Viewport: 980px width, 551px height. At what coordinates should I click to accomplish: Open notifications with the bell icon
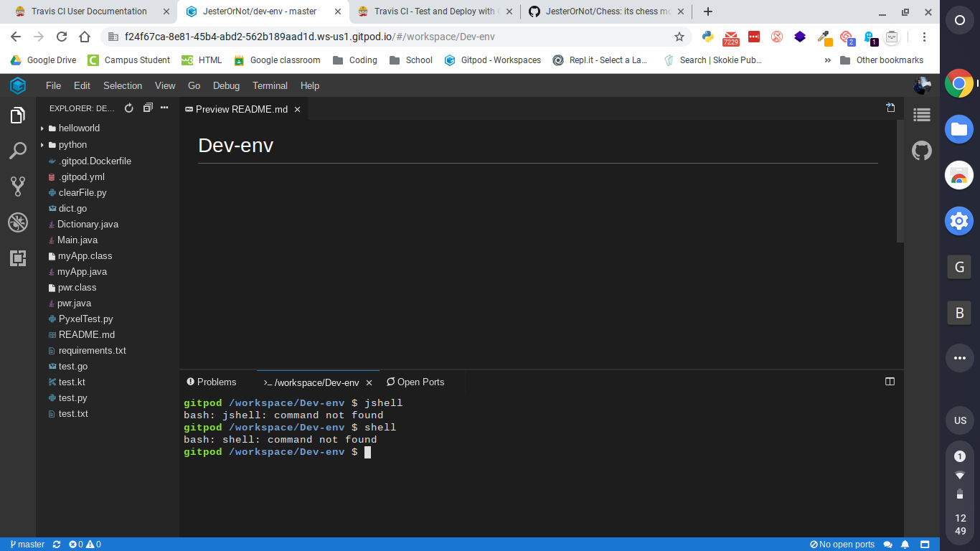pyautogui.click(x=905, y=544)
